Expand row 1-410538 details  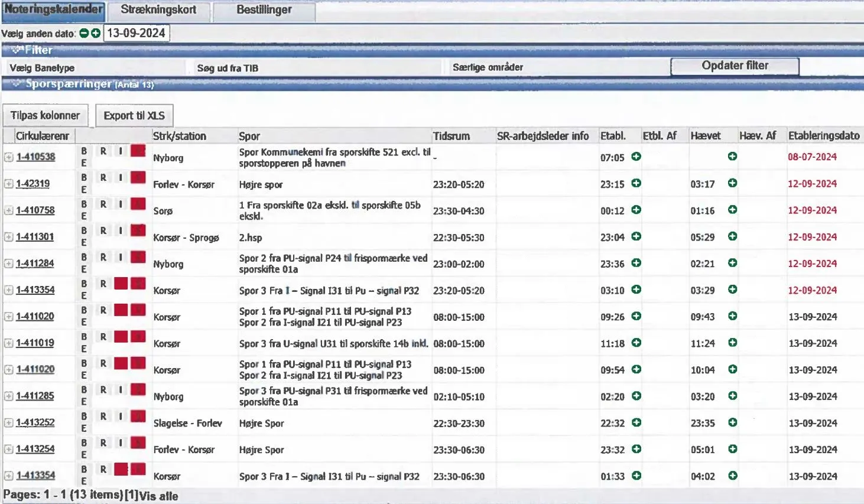click(8, 157)
